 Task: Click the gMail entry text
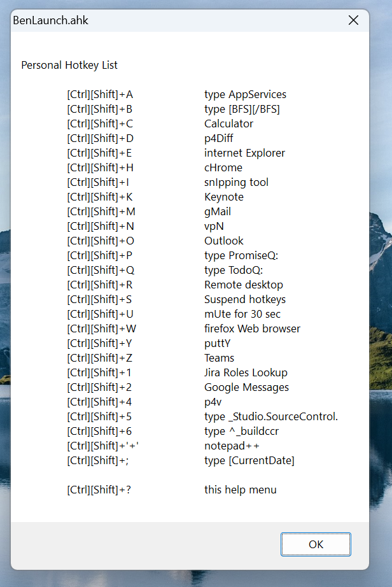click(x=217, y=211)
